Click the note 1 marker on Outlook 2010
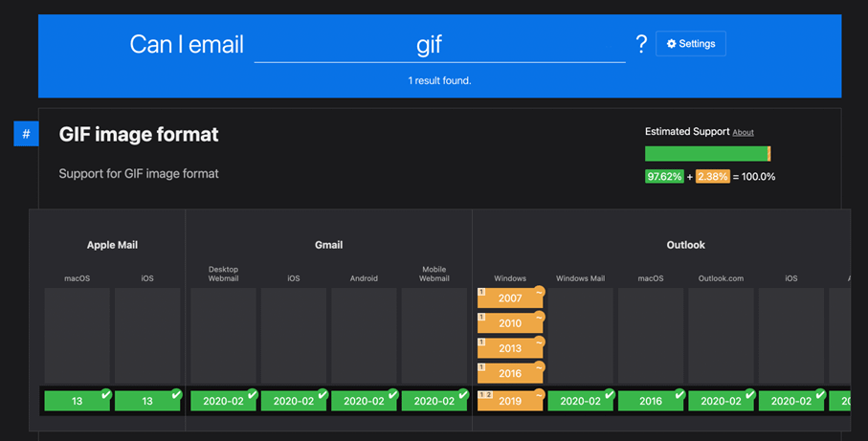The width and height of the screenshot is (868, 441). click(481, 317)
